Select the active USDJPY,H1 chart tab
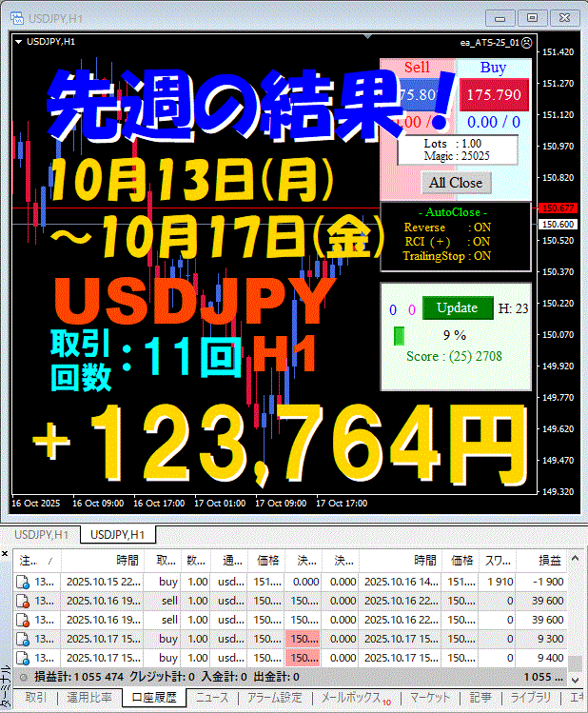This screenshot has width=588, height=713. [117, 535]
